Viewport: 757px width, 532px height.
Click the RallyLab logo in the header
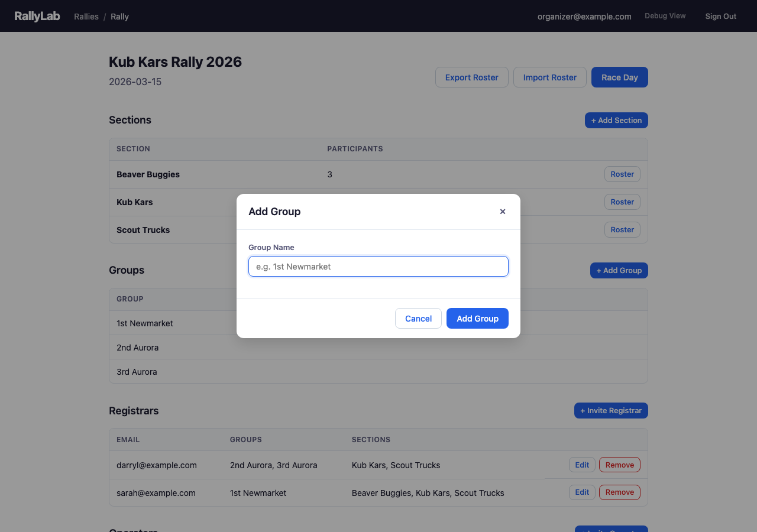pos(37,16)
